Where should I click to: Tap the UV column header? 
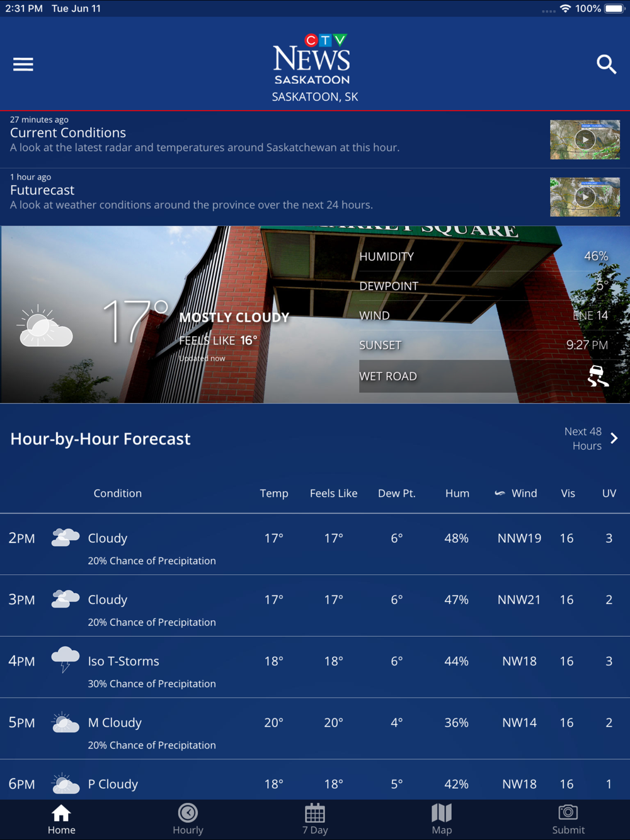coord(609,493)
